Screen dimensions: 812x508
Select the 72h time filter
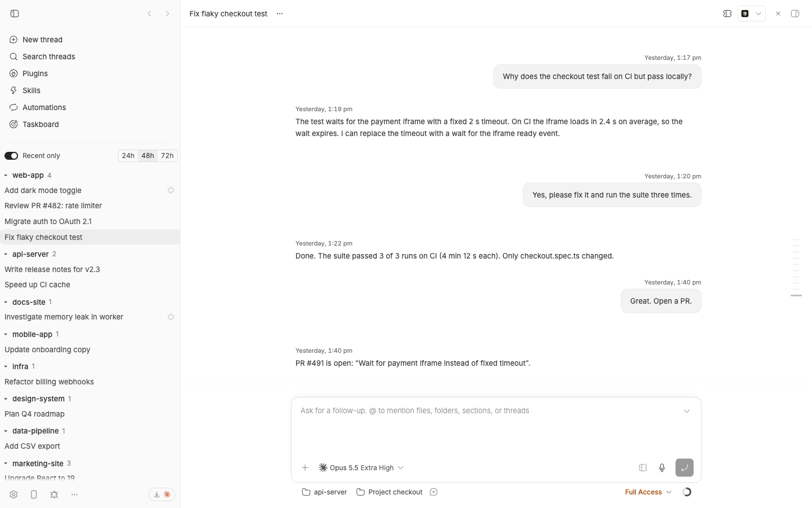(167, 156)
